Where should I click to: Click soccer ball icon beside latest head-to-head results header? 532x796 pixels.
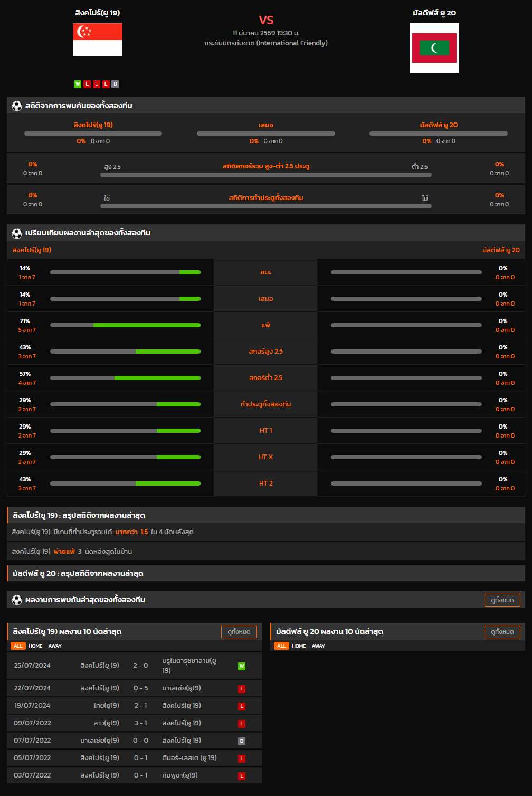(x=17, y=600)
